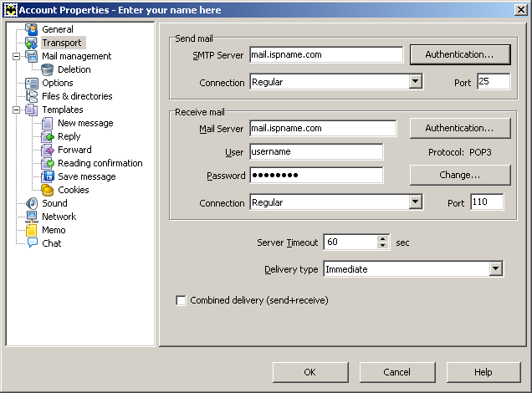The width and height of the screenshot is (532, 393).
Task: Decrease Server Timeout with down arrow
Action: (x=383, y=246)
